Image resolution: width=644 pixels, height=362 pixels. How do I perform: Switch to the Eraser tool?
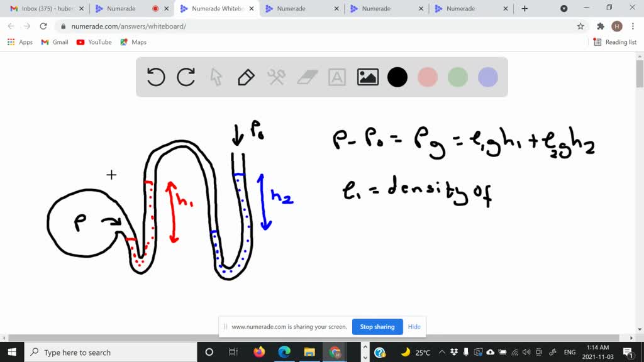[306, 77]
